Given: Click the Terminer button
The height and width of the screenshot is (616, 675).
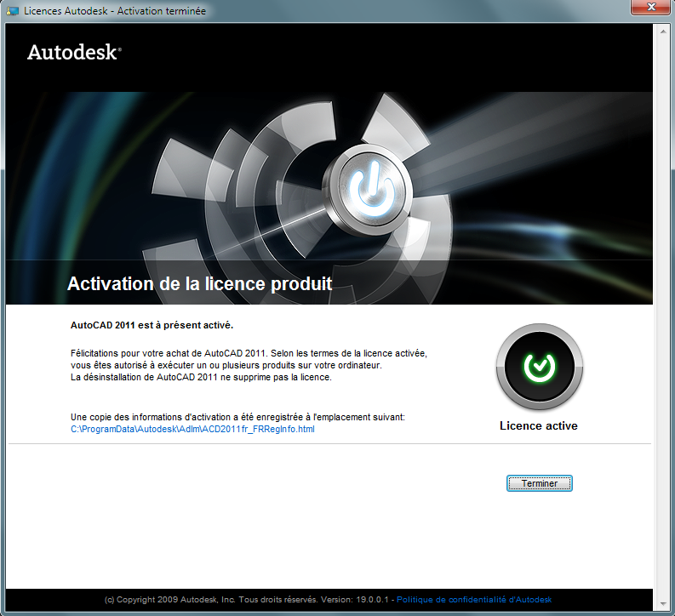Looking at the screenshot, I should (539, 483).
